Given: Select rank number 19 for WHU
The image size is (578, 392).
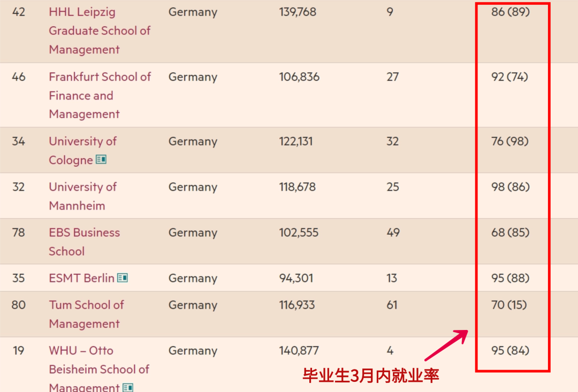Looking at the screenshot, I should point(18,350).
